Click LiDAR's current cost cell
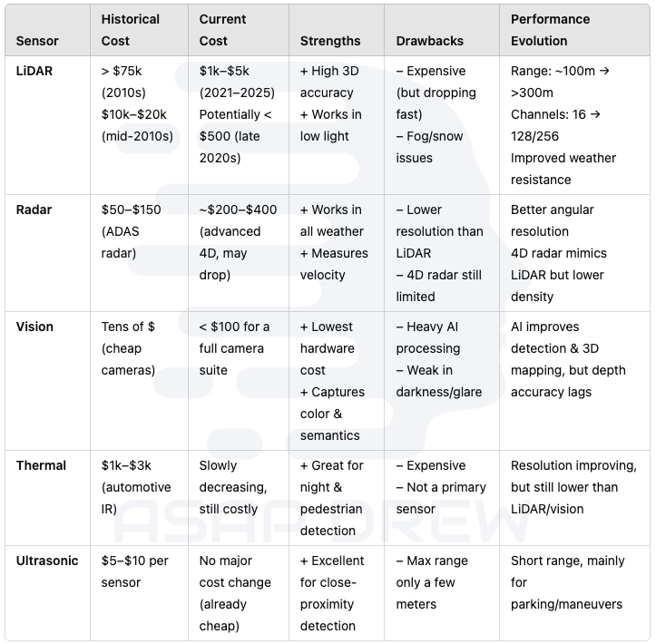Viewport: 656px width, 644px height. click(239, 114)
